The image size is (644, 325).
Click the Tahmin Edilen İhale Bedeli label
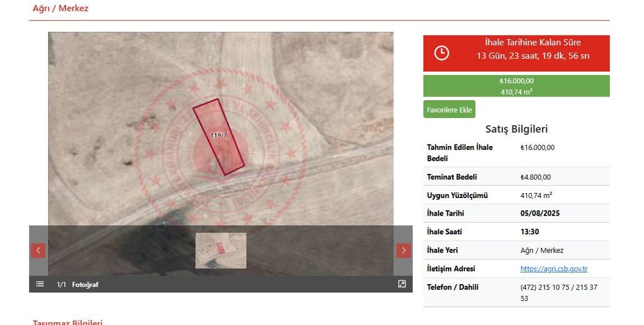point(460,153)
